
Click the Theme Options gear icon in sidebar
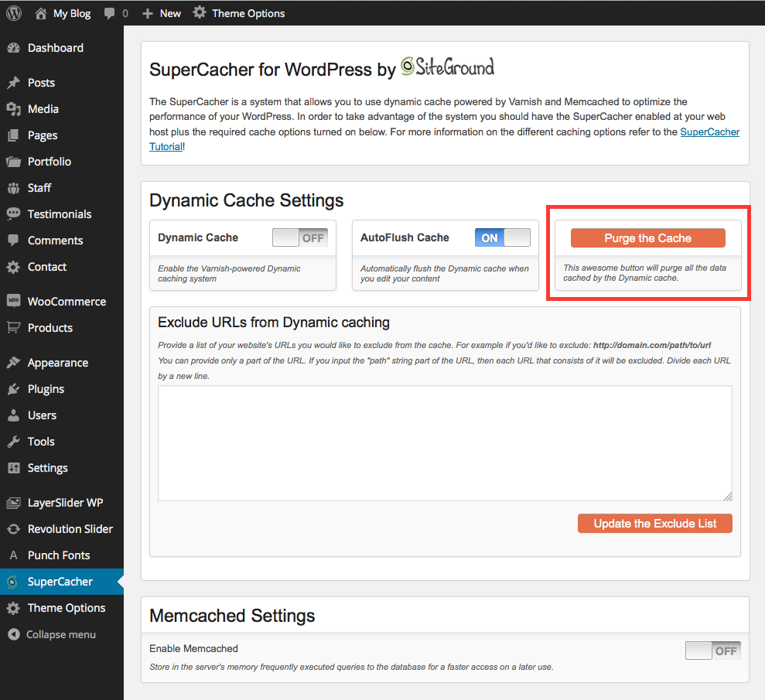click(14, 608)
